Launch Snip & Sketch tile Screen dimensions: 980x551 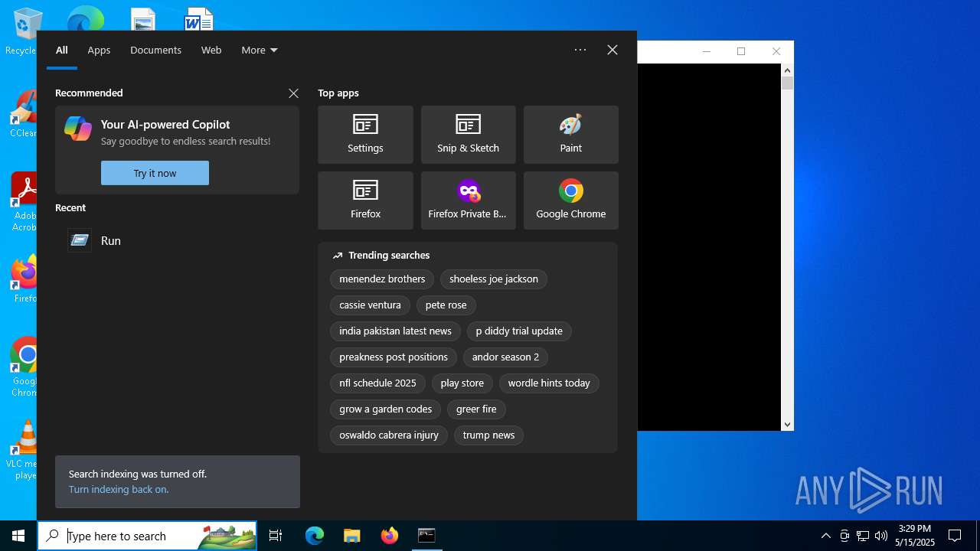coord(468,135)
